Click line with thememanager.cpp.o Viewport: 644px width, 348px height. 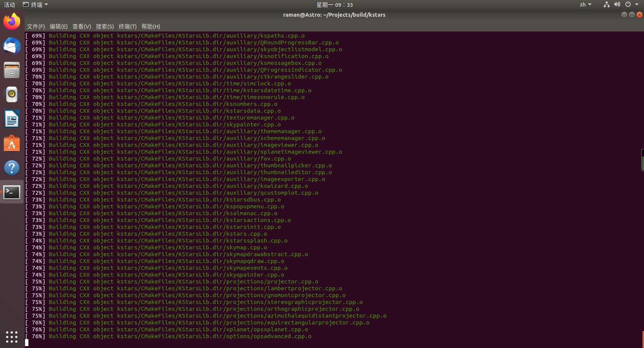click(x=174, y=131)
